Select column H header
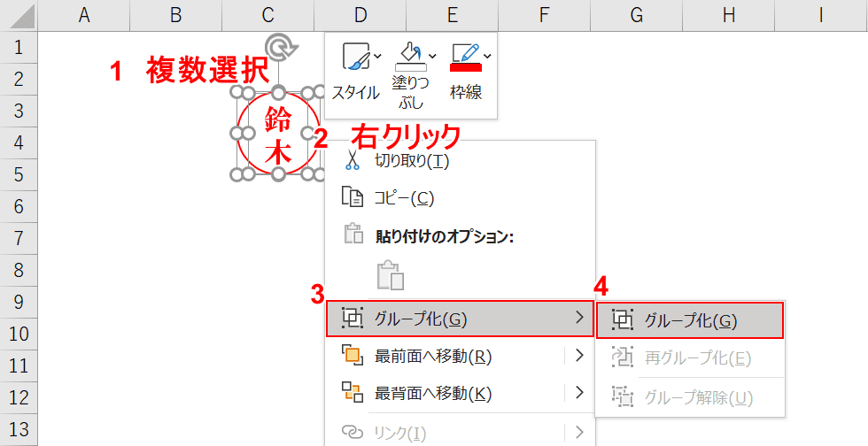 [x=728, y=16]
